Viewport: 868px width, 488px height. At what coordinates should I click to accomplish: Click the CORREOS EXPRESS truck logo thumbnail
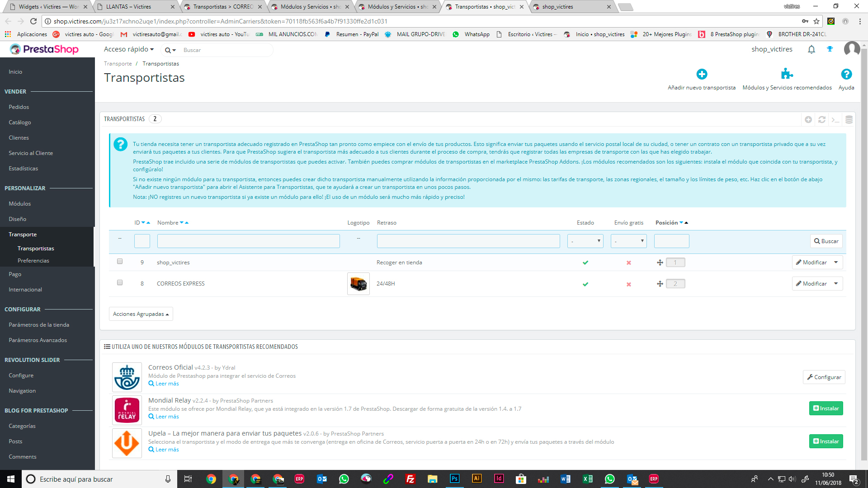tap(358, 284)
